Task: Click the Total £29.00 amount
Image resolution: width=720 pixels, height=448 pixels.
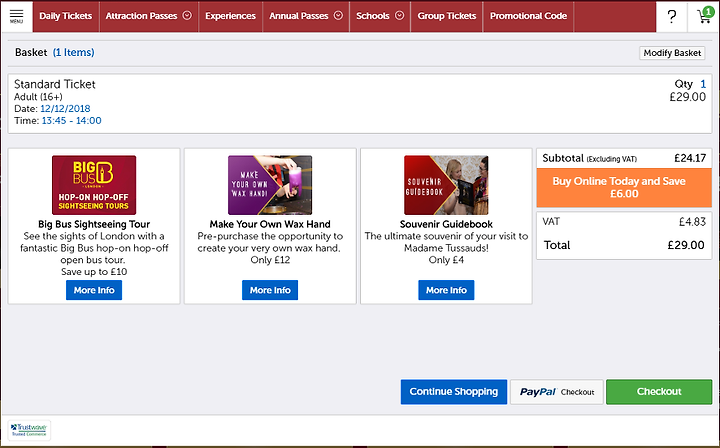Action: point(686,245)
